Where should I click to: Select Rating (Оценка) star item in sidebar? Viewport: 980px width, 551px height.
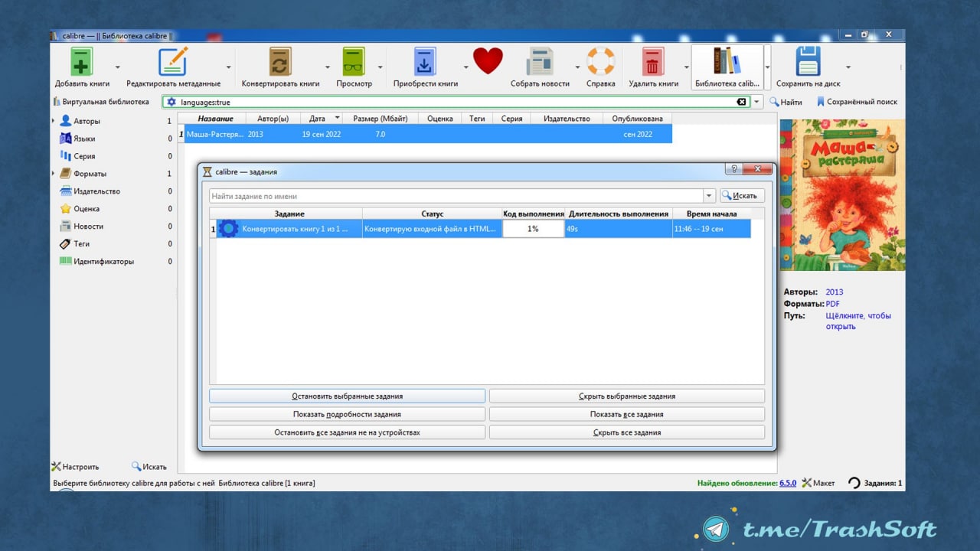[87, 209]
